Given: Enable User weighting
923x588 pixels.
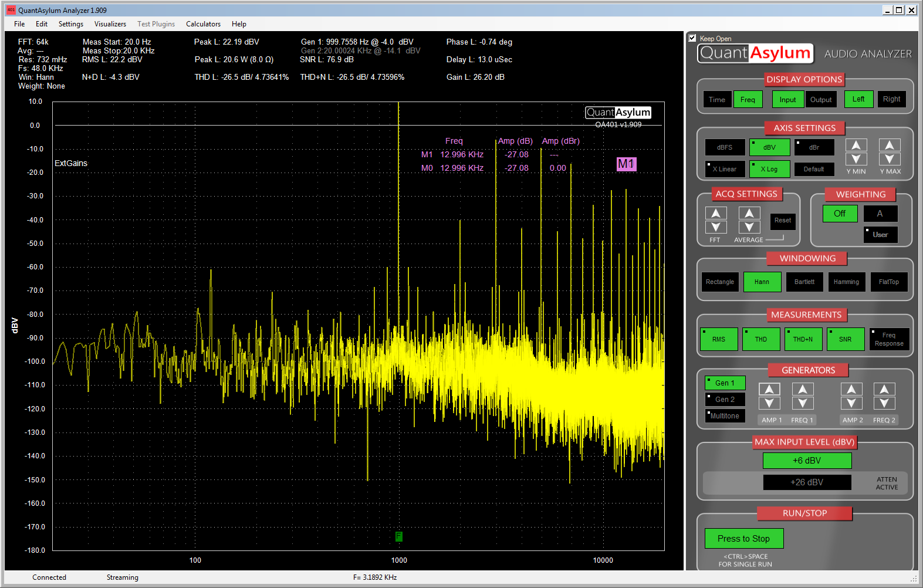Looking at the screenshot, I should [x=880, y=235].
